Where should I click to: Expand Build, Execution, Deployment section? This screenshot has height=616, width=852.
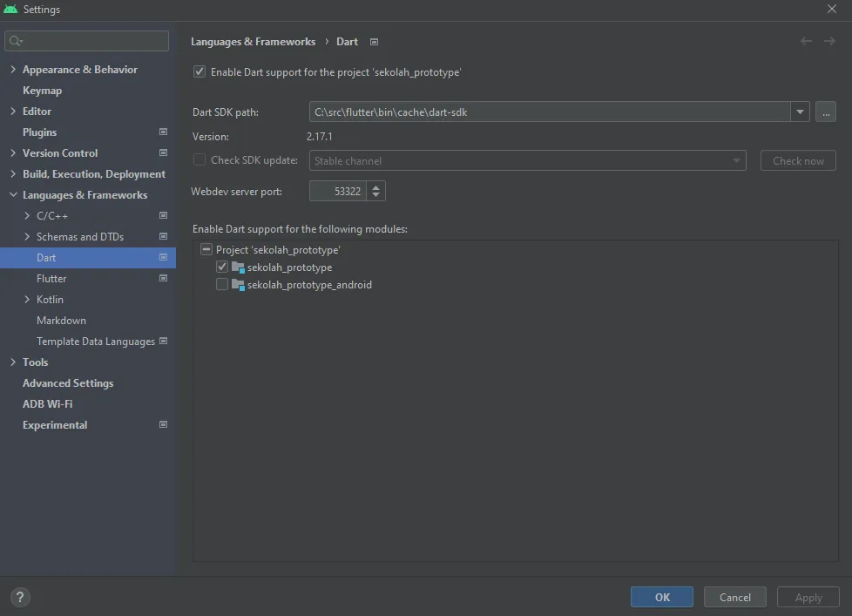(x=13, y=174)
